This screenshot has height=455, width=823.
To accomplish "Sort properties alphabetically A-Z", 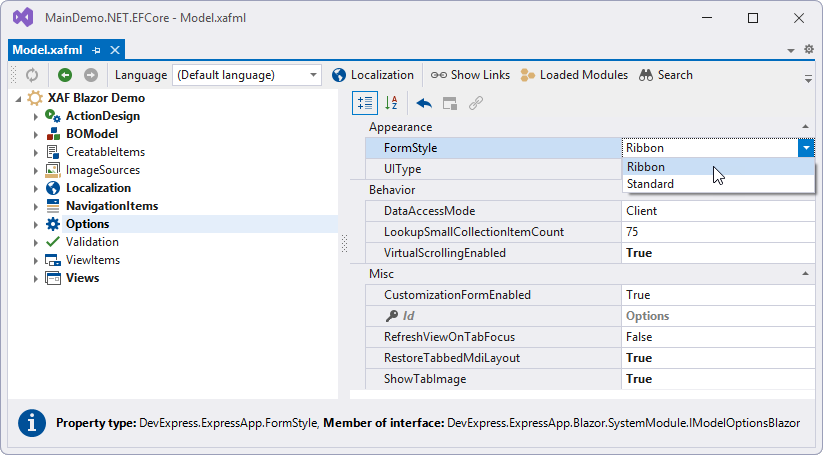I will pos(391,103).
